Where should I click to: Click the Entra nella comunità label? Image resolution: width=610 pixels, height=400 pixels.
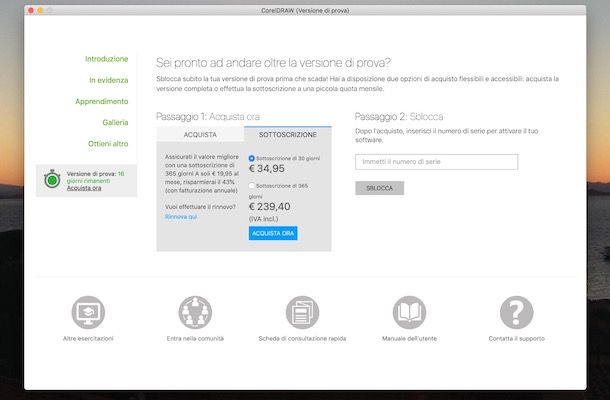point(195,339)
